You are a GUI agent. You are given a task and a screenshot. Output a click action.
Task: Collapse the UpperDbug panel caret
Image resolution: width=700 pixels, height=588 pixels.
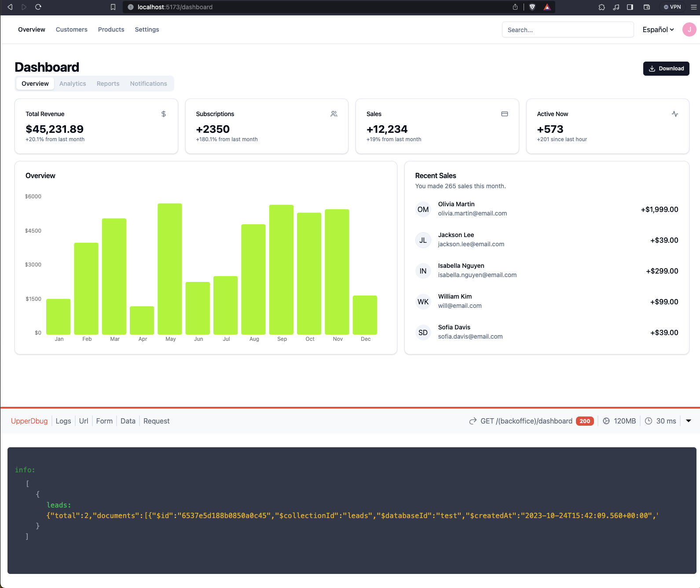pos(689,421)
